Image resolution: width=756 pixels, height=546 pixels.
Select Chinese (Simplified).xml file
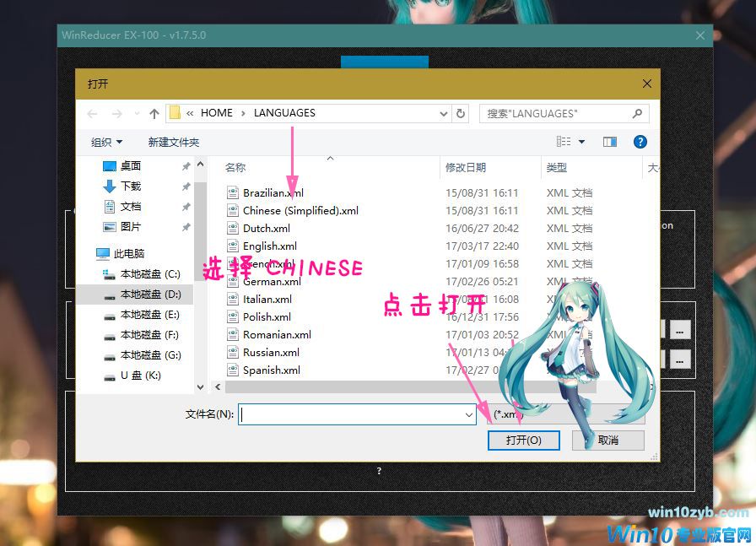[x=300, y=211]
